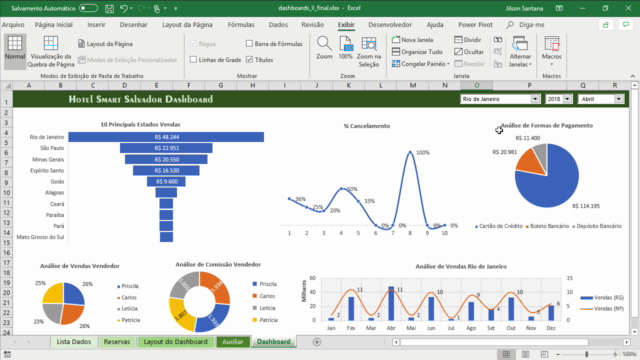Click Rio de Janeiro R$ 48.244 bar
This screenshot has width=640, height=360.
166,137
